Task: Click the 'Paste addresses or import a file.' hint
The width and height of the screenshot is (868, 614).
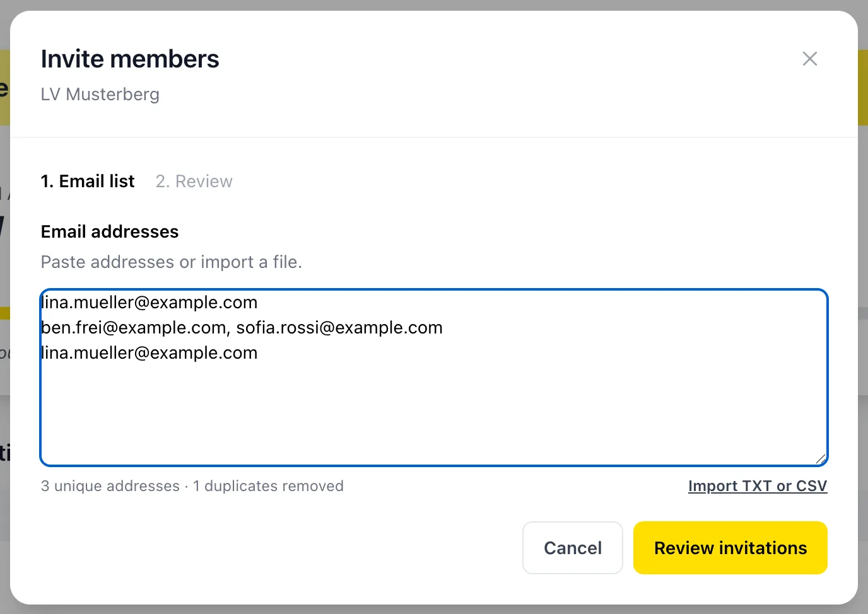Action: tap(172, 262)
